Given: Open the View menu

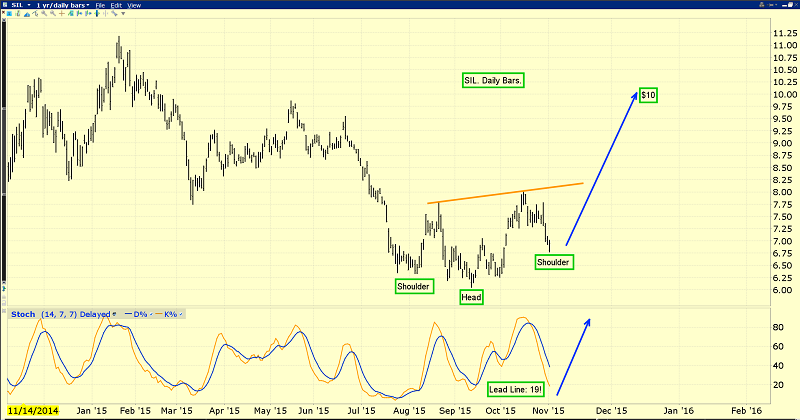Looking at the screenshot, I should [134, 5].
